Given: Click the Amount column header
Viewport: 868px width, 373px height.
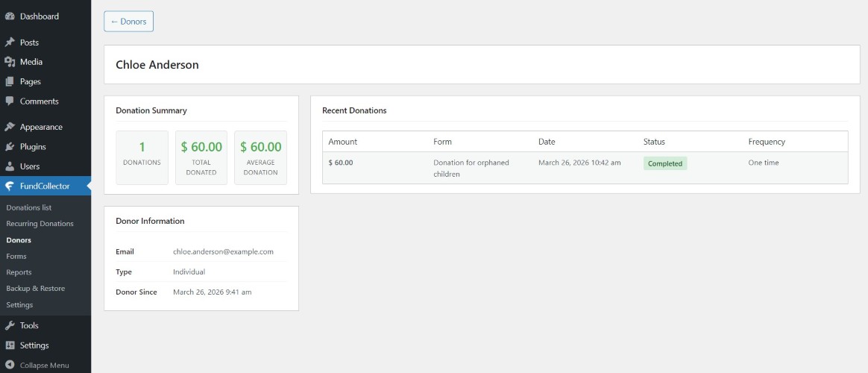Looking at the screenshot, I should pos(343,142).
